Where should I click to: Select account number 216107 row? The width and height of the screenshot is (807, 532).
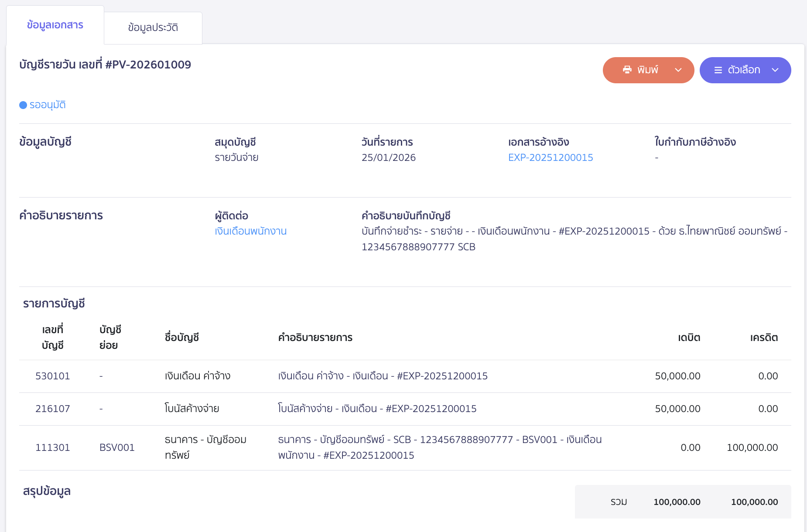(x=53, y=409)
